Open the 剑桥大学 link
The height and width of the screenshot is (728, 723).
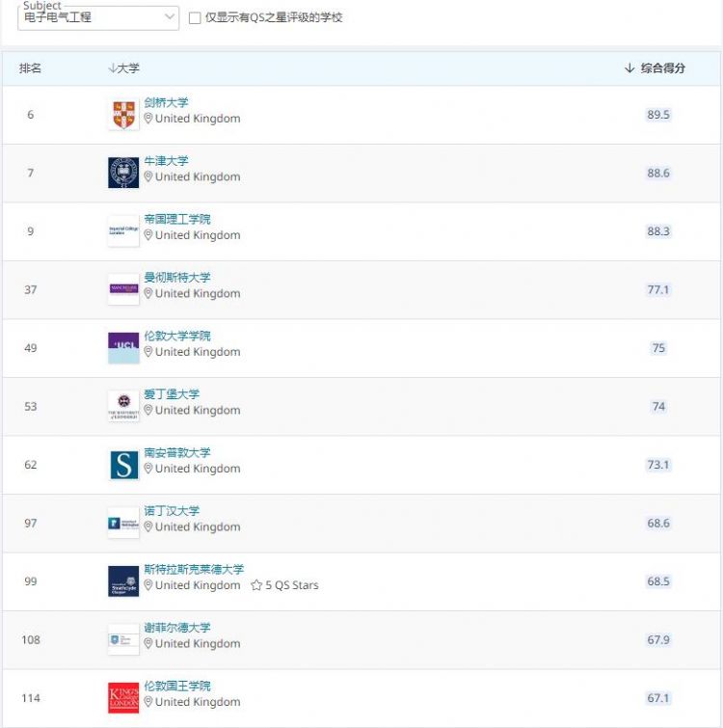pos(166,102)
